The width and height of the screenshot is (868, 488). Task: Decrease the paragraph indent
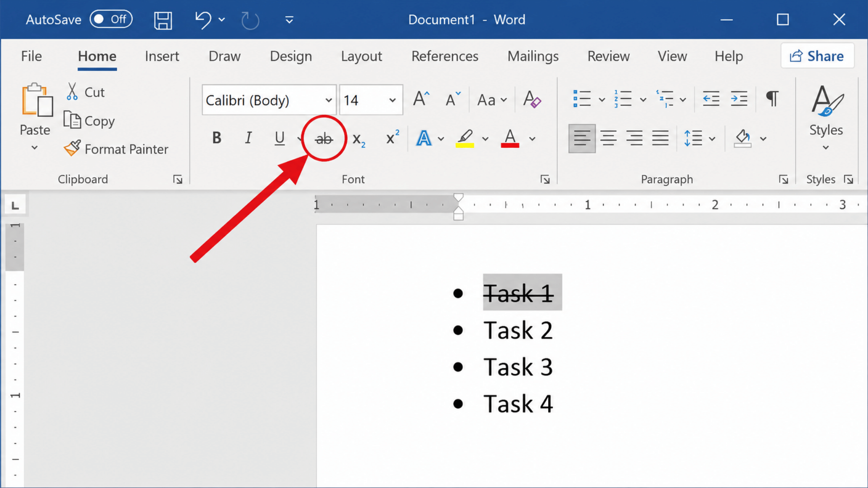[711, 99]
